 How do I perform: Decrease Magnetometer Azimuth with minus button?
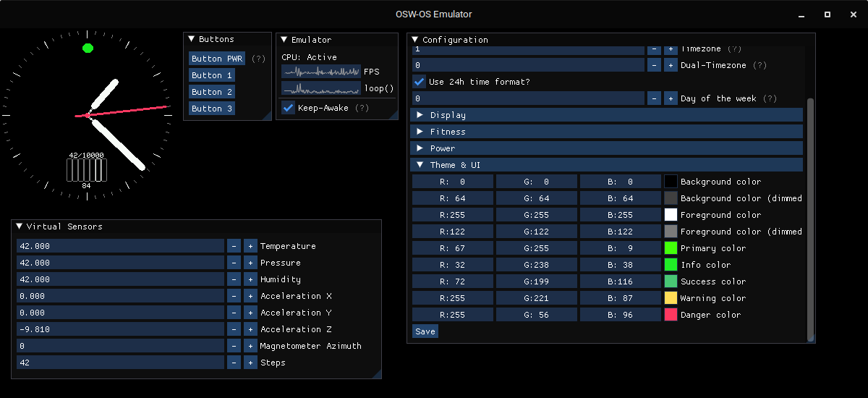coord(234,346)
